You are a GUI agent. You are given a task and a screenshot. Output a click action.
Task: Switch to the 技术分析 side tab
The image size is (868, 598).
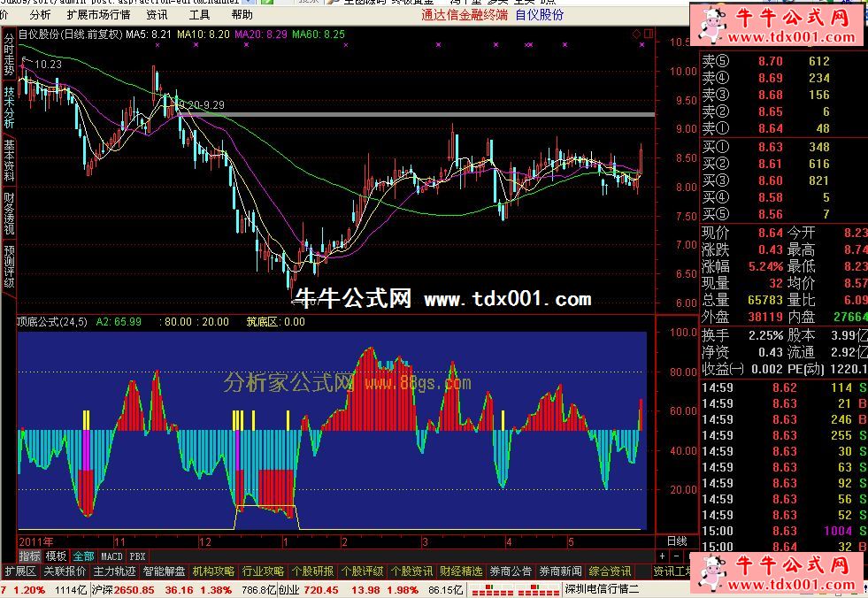point(9,107)
